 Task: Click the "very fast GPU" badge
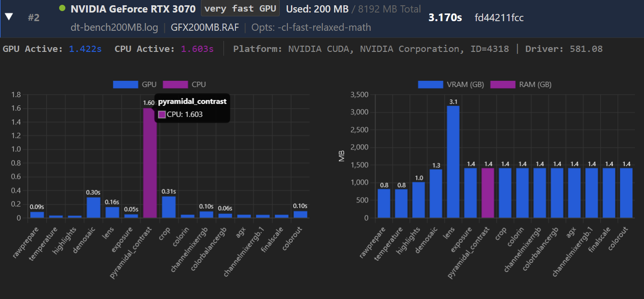tap(240, 9)
